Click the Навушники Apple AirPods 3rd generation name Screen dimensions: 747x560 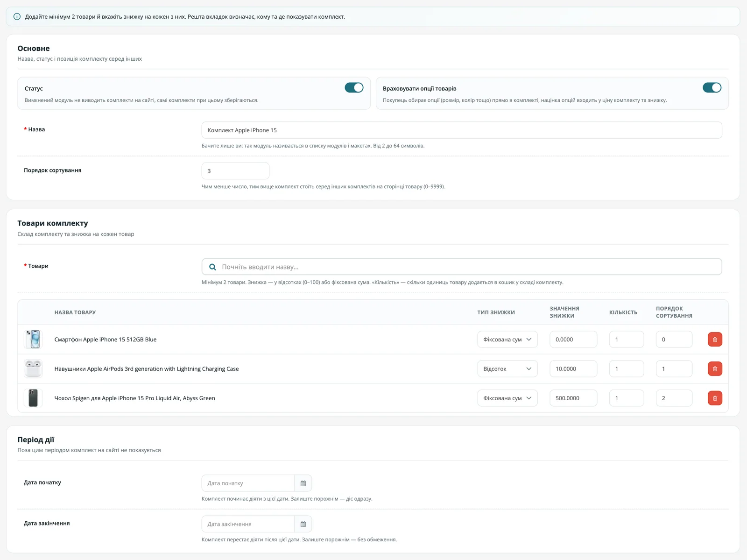[x=147, y=369]
